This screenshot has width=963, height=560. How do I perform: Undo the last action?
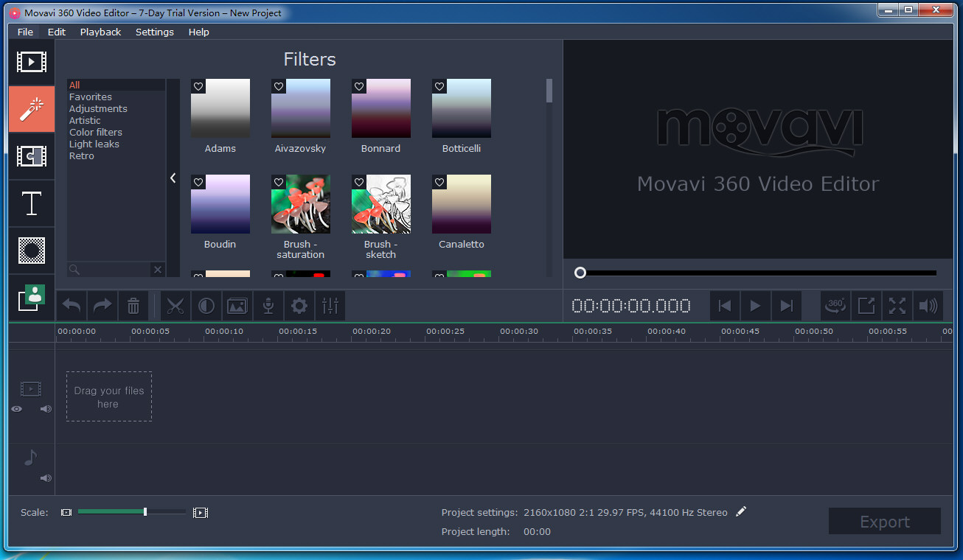72,306
